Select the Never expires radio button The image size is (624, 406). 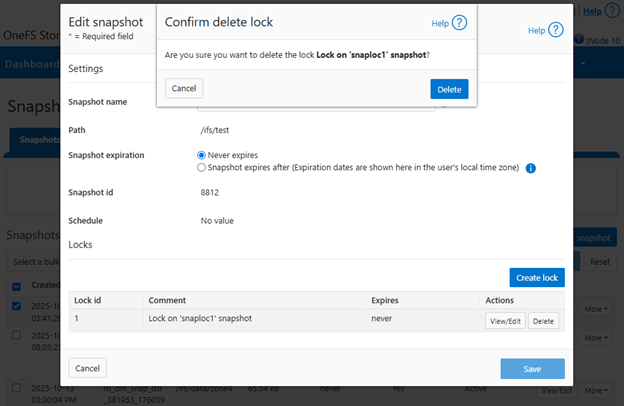click(x=202, y=156)
